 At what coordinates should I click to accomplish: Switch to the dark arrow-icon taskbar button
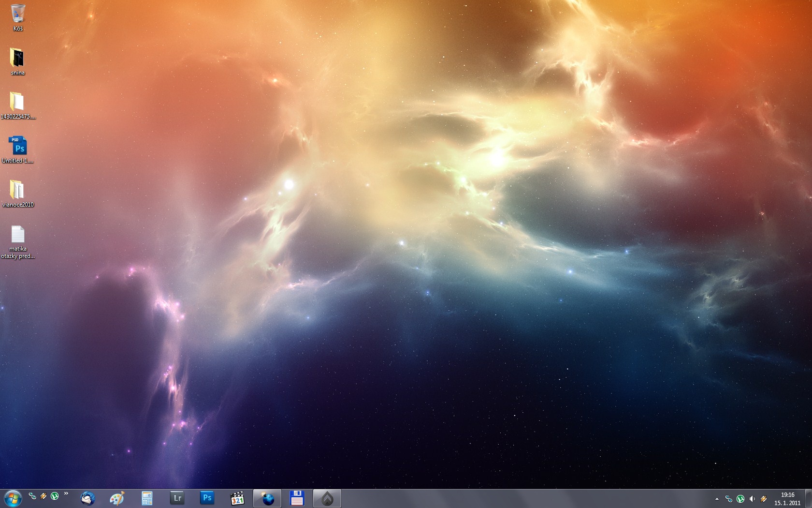(x=327, y=498)
